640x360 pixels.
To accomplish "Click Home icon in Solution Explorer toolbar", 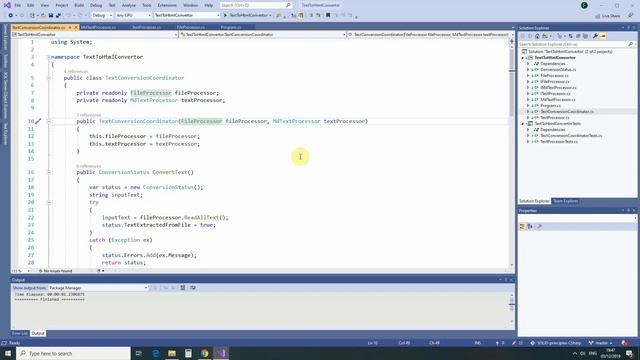I will 537,36.
